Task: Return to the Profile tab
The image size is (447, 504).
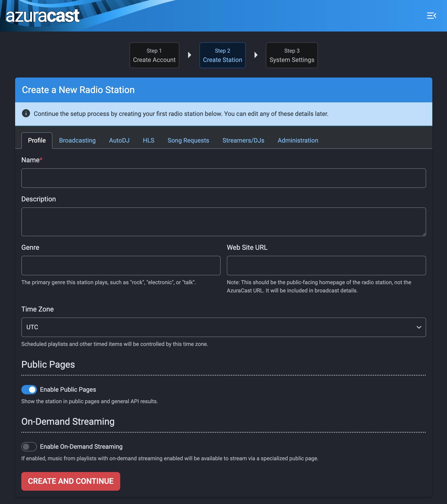Action: pos(36,140)
